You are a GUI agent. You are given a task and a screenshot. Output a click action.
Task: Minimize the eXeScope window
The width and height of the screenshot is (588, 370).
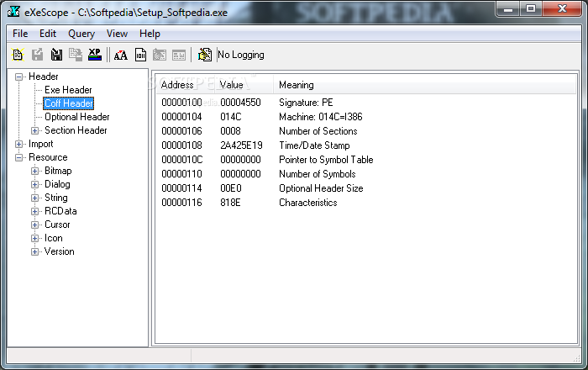(508, 8)
